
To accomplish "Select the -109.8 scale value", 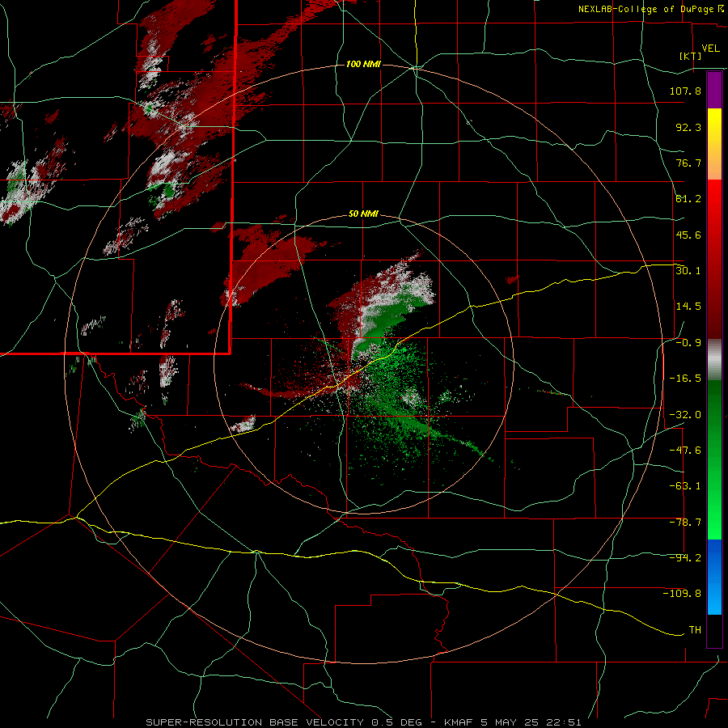I will pyautogui.click(x=682, y=594).
